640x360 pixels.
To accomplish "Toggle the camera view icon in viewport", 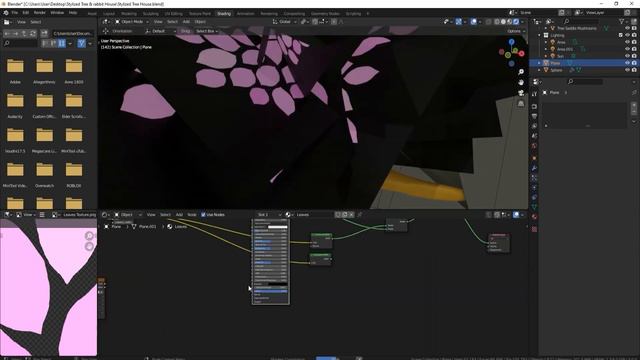I will coord(521,93).
